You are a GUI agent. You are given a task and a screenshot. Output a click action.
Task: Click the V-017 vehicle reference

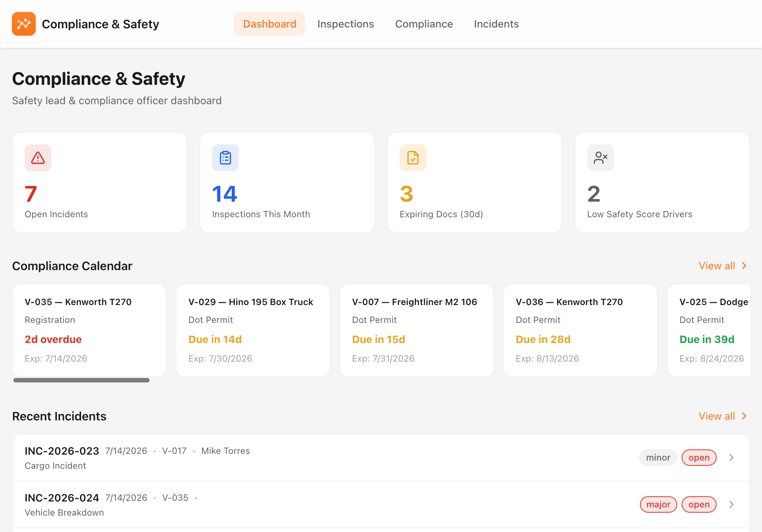coord(174,451)
